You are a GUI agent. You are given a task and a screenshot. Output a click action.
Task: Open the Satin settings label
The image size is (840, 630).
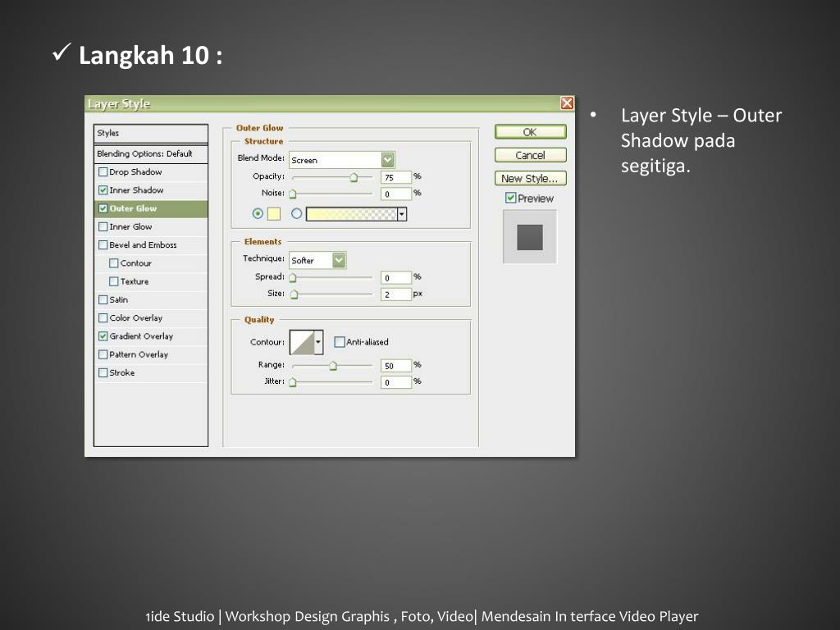coord(119,299)
